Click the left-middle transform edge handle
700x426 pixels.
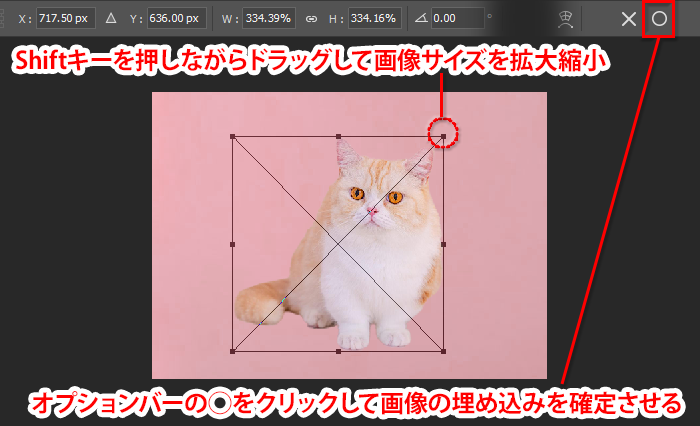point(233,244)
